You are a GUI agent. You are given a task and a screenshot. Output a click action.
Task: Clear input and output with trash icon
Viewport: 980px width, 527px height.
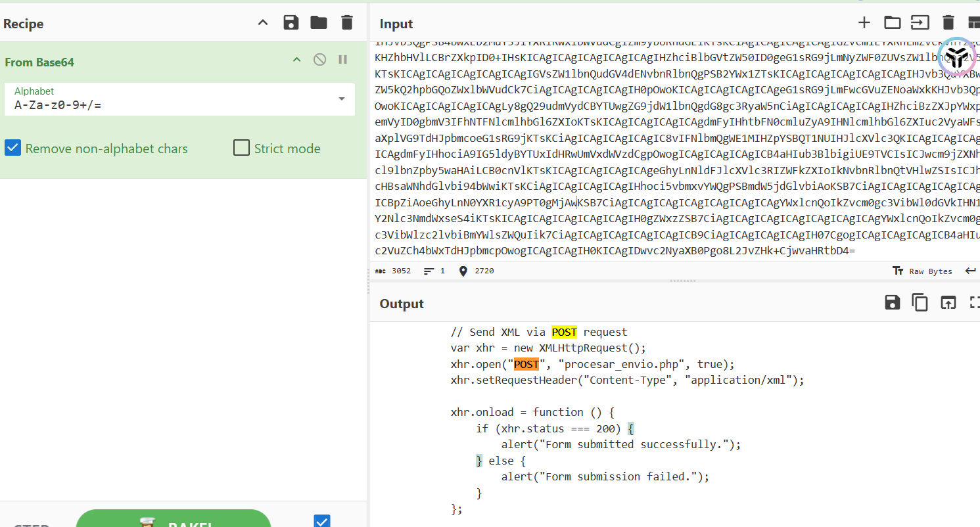[948, 23]
